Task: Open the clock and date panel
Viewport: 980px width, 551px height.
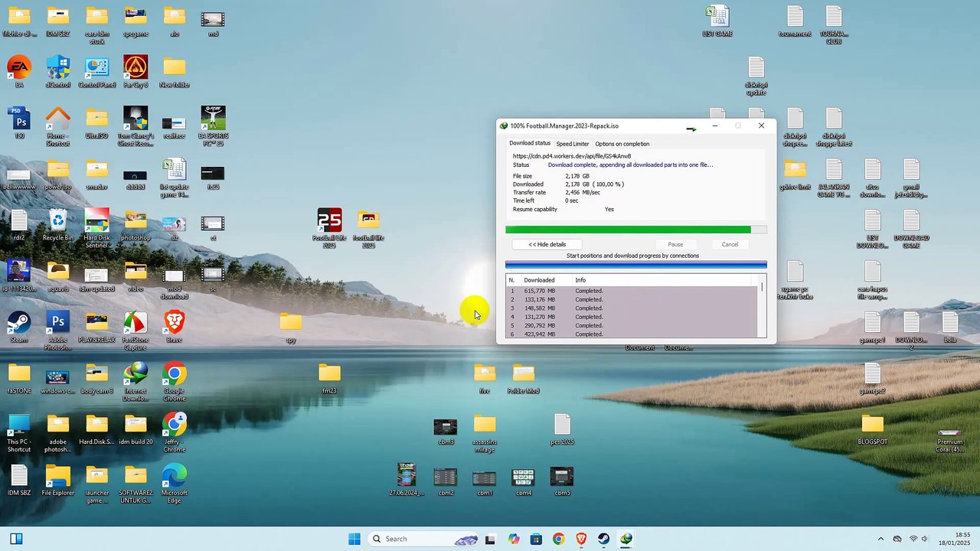Action: tap(954, 539)
